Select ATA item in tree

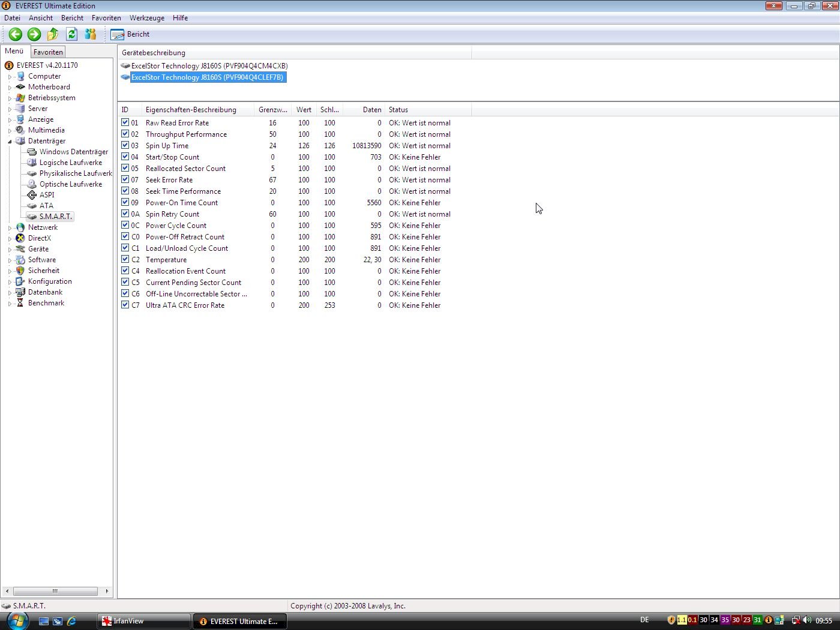46,206
